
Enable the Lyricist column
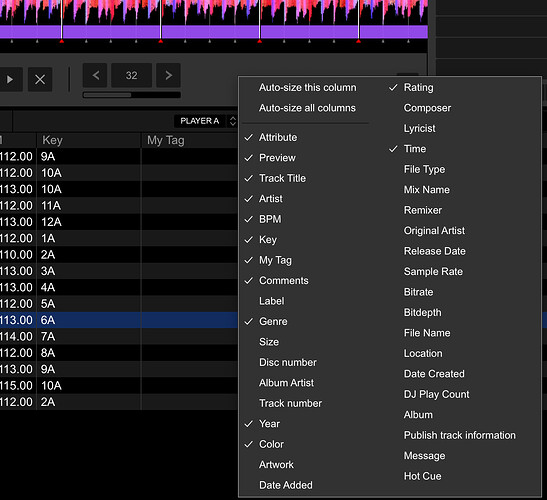419,128
